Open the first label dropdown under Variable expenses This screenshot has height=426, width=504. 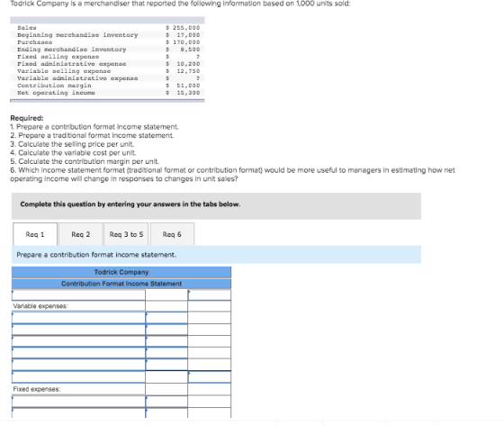(78, 318)
